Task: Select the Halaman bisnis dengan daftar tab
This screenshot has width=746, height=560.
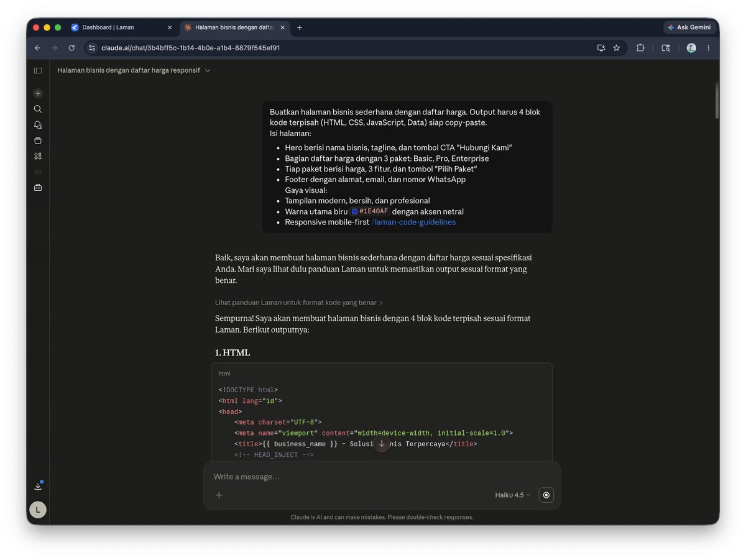Action: [x=235, y=27]
